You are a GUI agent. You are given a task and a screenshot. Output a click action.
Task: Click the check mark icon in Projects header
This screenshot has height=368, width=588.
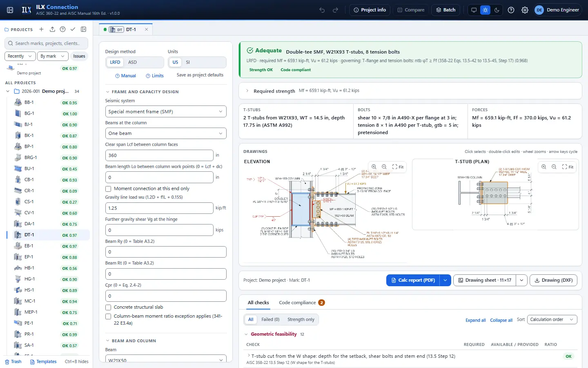pos(73,29)
